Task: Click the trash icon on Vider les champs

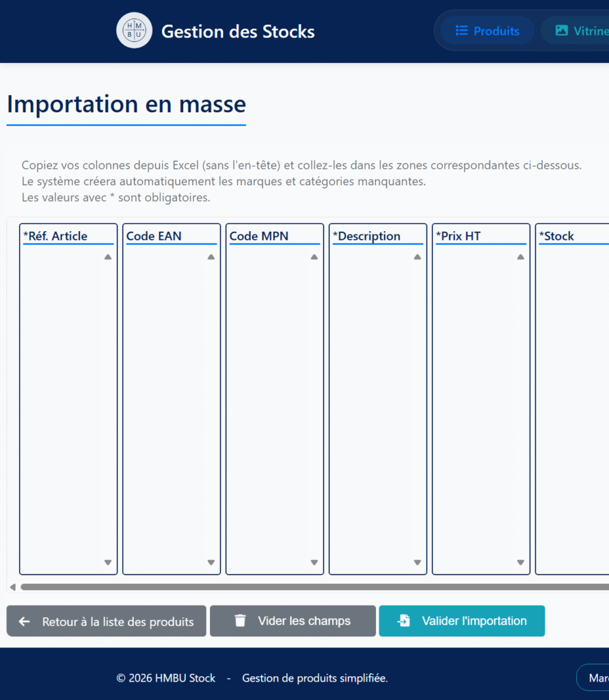Action: 240,621
